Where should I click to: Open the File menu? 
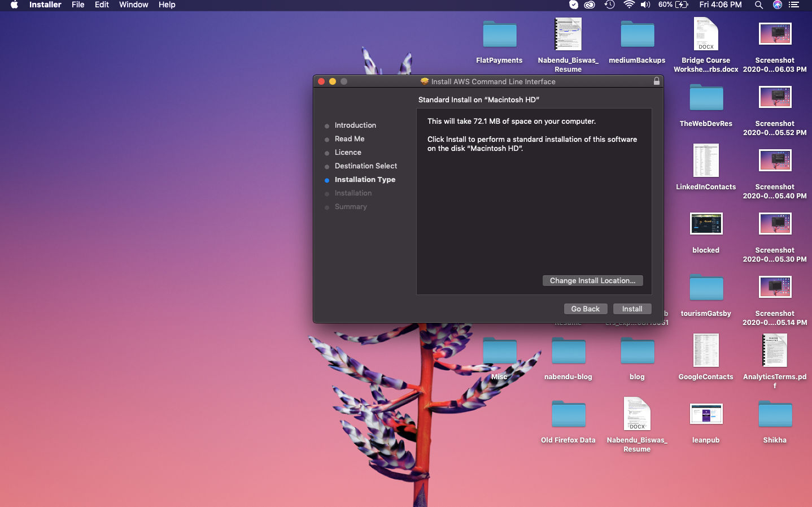click(78, 5)
